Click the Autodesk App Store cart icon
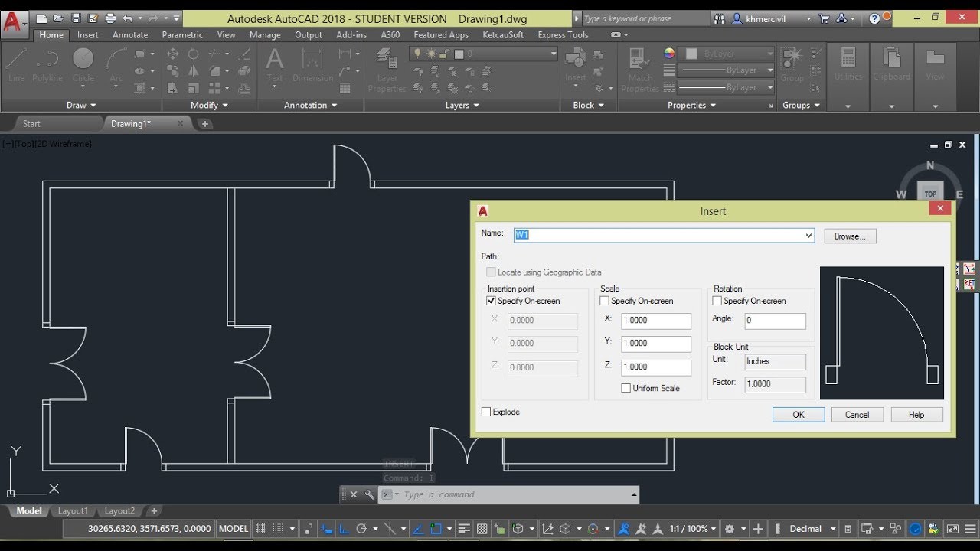This screenshot has width=980, height=551. coord(824,18)
